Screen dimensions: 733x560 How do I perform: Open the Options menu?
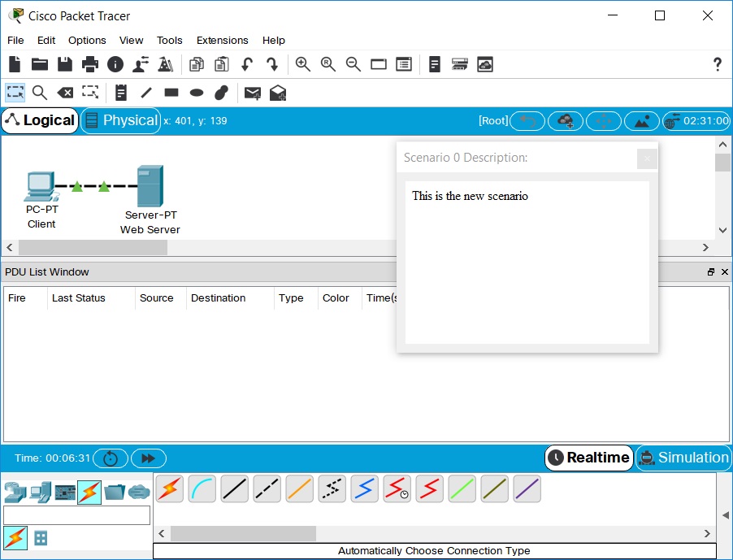tap(87, 40)
